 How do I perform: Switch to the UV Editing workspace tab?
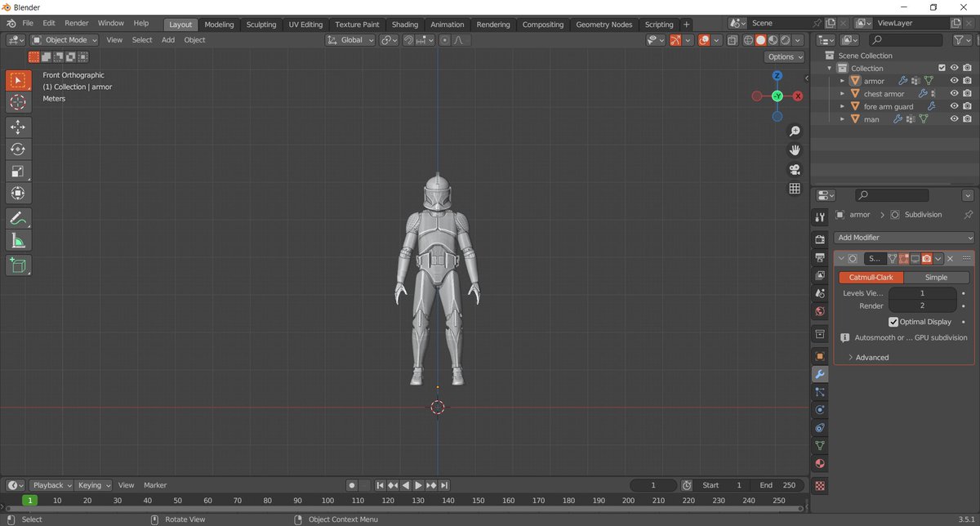click(x=305, y=25)
